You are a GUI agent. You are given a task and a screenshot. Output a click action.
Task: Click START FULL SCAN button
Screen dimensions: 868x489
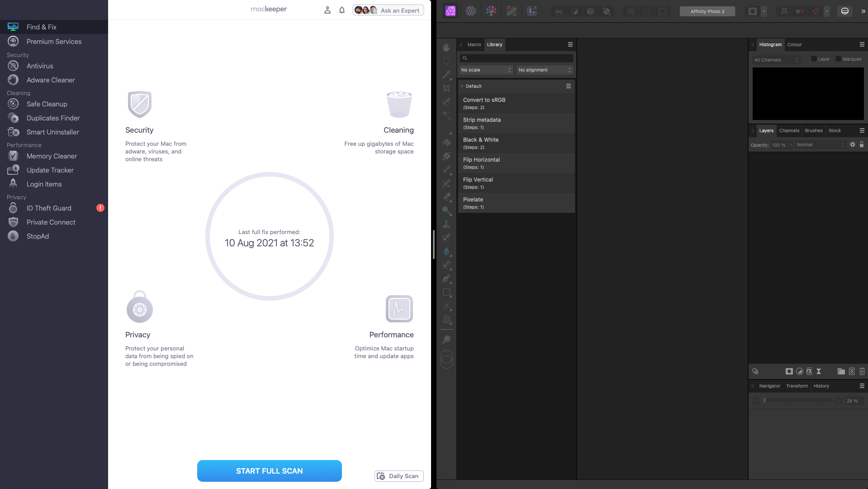point(270,471)
